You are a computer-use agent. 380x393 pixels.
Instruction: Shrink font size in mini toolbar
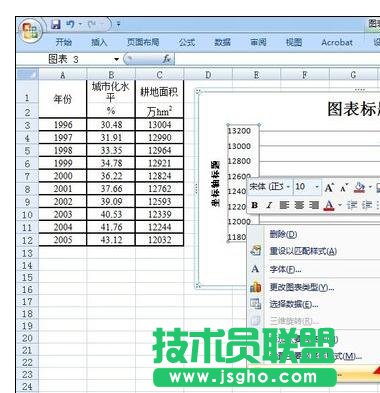[x=344, y=188]
